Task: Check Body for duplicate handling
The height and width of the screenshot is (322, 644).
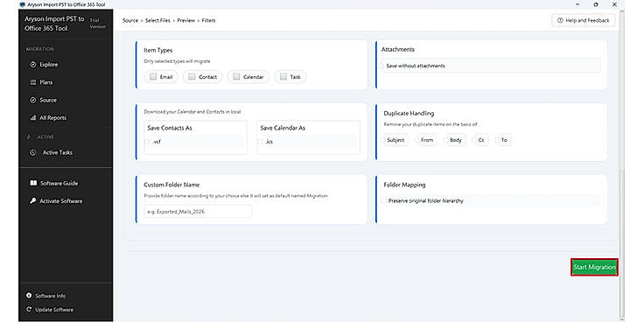Action: [446, 140]
